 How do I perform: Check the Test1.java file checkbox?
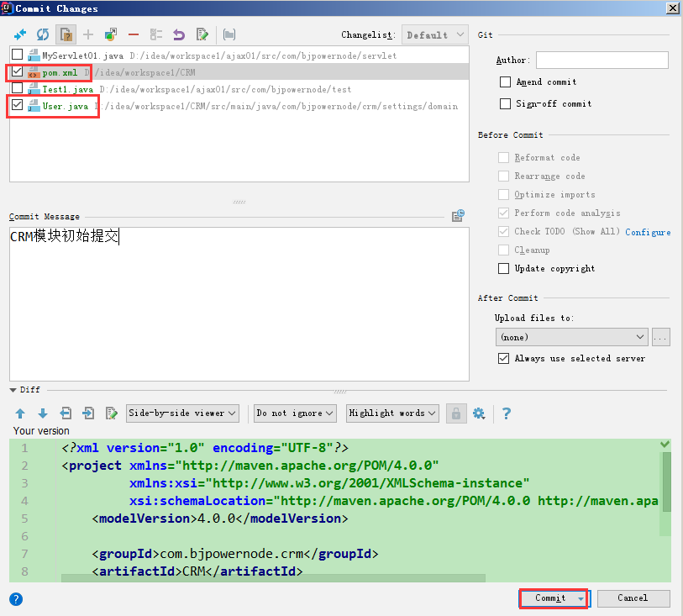17,88
